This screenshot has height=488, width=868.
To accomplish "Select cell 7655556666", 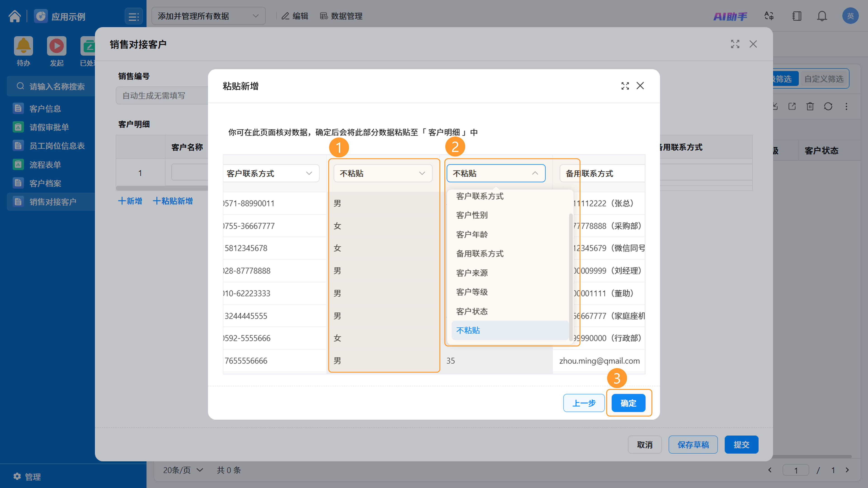I will click(x=274, y=361).
